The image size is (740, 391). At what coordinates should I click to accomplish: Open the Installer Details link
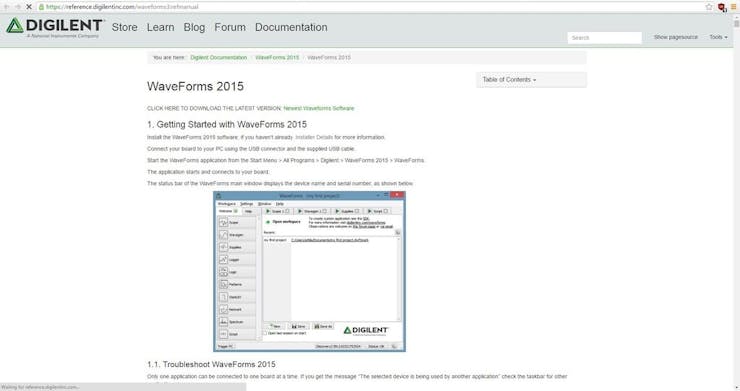click(314, 137)
